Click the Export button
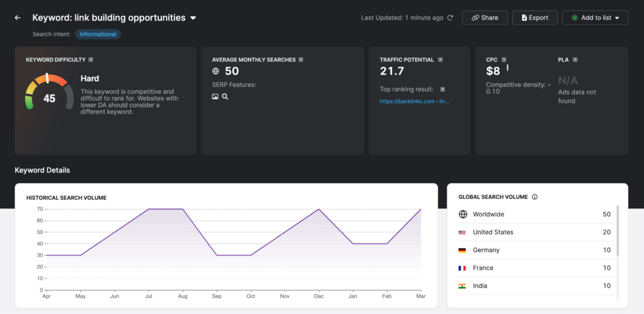Image resolution: width=644 pixels, height=314 pixels. tap(535, 18)
